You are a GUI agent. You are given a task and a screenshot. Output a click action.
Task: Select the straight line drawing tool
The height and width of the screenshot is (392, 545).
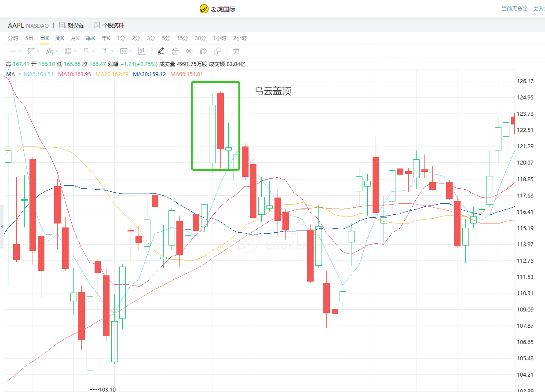pos(12,51)
